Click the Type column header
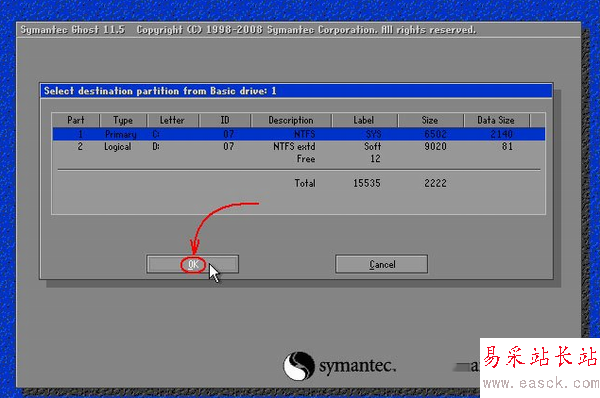 coord(123,120)
